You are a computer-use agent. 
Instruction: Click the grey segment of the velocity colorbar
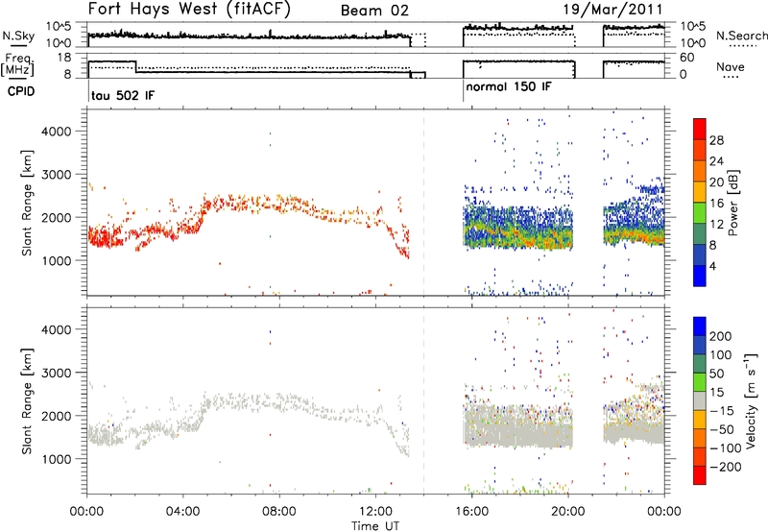tap(700, 400)
